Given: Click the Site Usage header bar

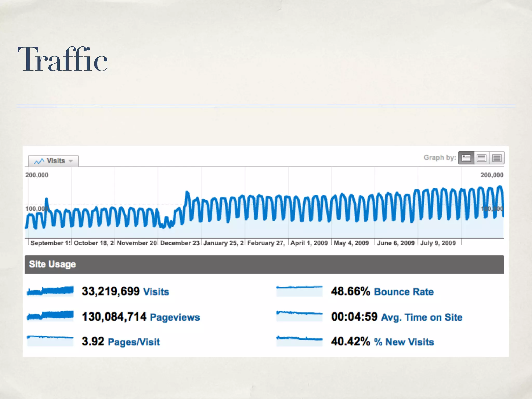Looking at the screenshot, I should 264,264.
